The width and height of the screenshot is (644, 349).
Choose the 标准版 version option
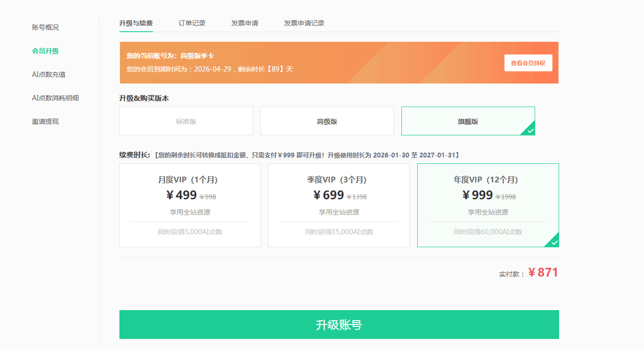pyautogui.click(x=186, y=121)
